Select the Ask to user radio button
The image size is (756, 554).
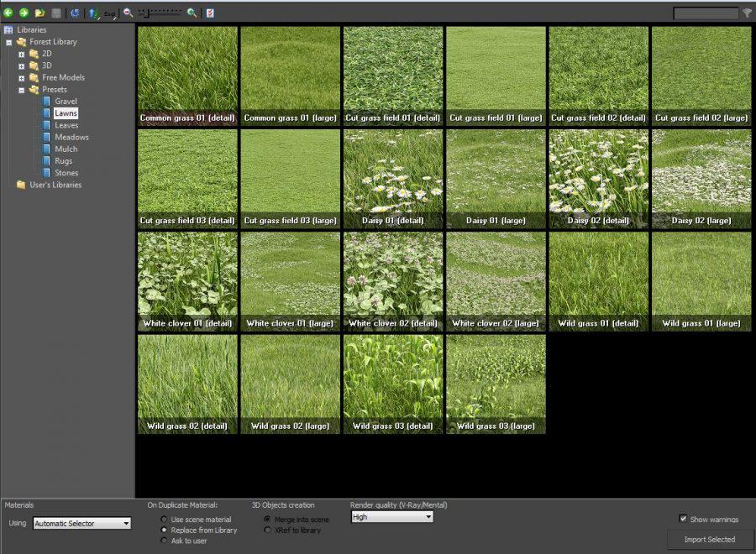[164, 541]
